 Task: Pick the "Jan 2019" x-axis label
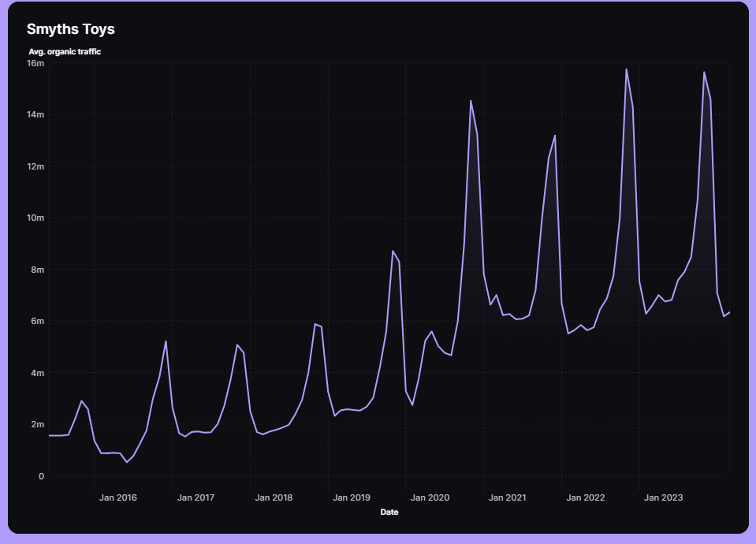[x=352, y=497]
